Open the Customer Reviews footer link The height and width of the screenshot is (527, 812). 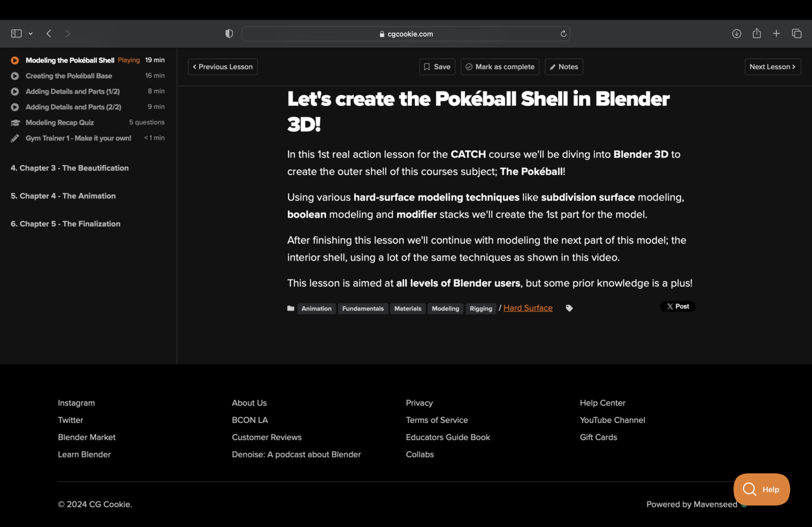(266, 437)
